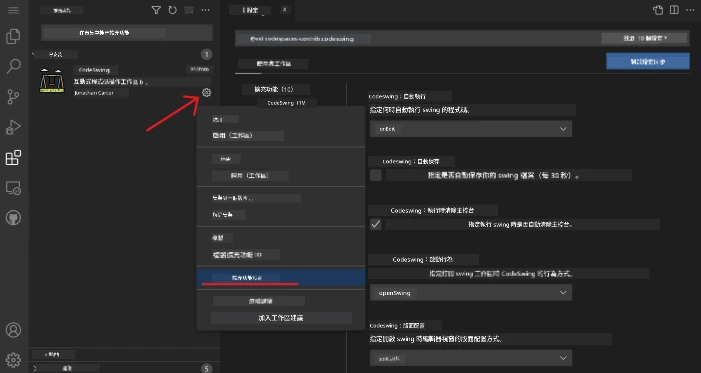This screenshot has width=701, height=373.
Task: Select the context menu entry ending in 'ID'
Action: tap(281, 255)
